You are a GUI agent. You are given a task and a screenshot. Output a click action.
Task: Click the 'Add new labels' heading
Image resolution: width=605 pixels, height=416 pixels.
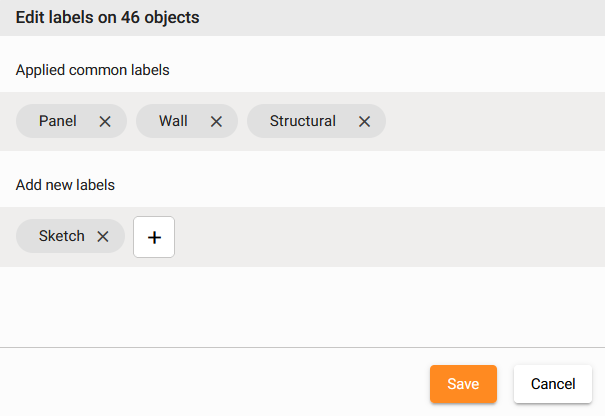65,185
